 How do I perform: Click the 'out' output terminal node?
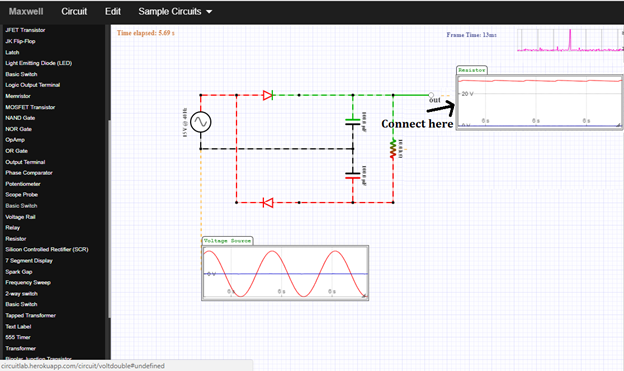(x=431, y=95)
